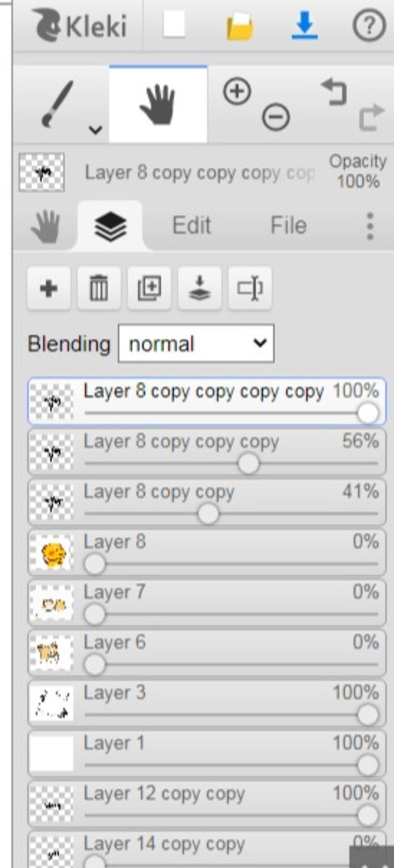Rename the selected layer
394x868 pixels.
250,288
